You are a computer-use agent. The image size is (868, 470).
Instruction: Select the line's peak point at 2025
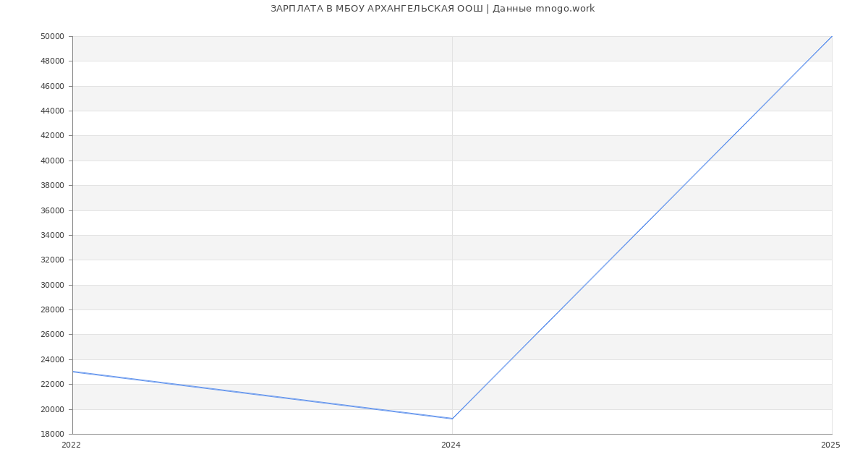831,37
